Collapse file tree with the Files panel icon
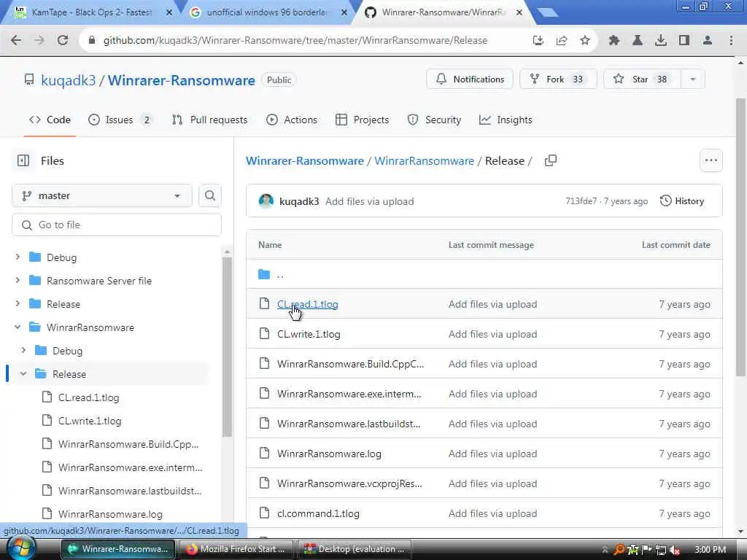This screenshot has width=747, height=560. 23,161
